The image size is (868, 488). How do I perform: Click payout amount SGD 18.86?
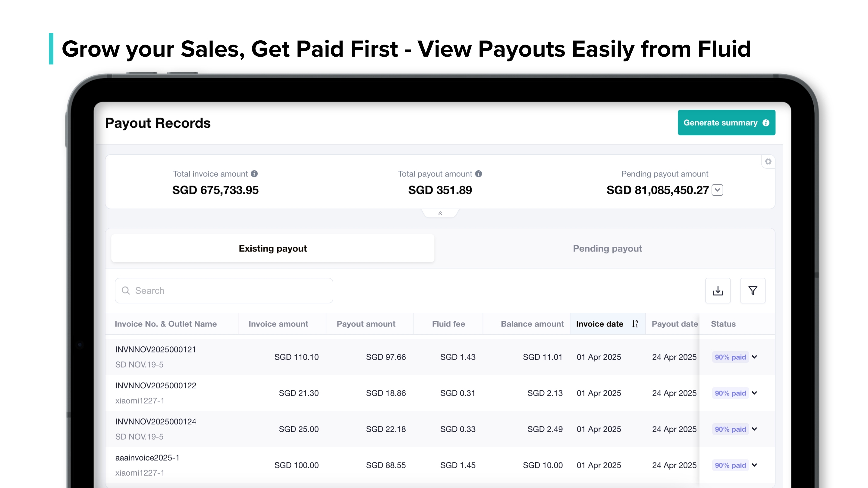pos(386,393)
